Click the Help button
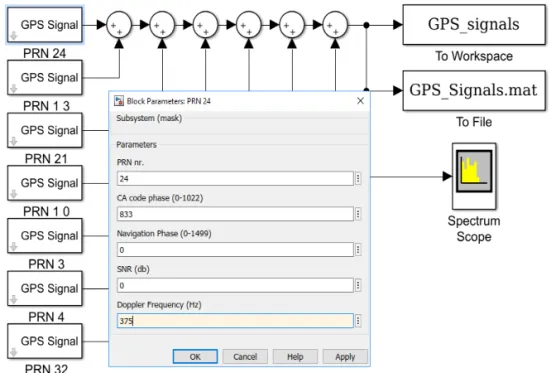Image resolution: width=551 pixels, height=373 pixels. [x=295, y=356]
